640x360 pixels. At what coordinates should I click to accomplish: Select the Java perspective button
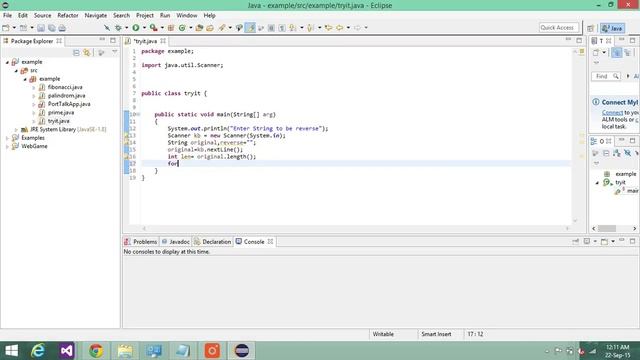(612, 28)
